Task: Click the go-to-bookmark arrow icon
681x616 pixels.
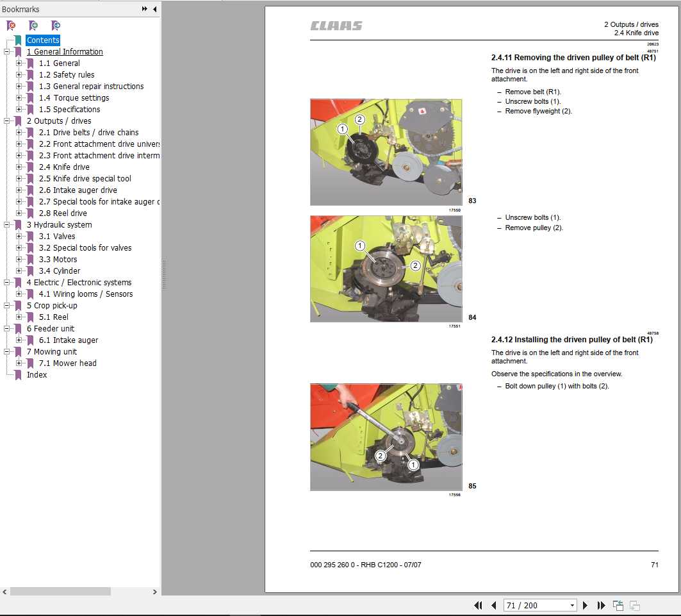Action: (x=56, y=25)
